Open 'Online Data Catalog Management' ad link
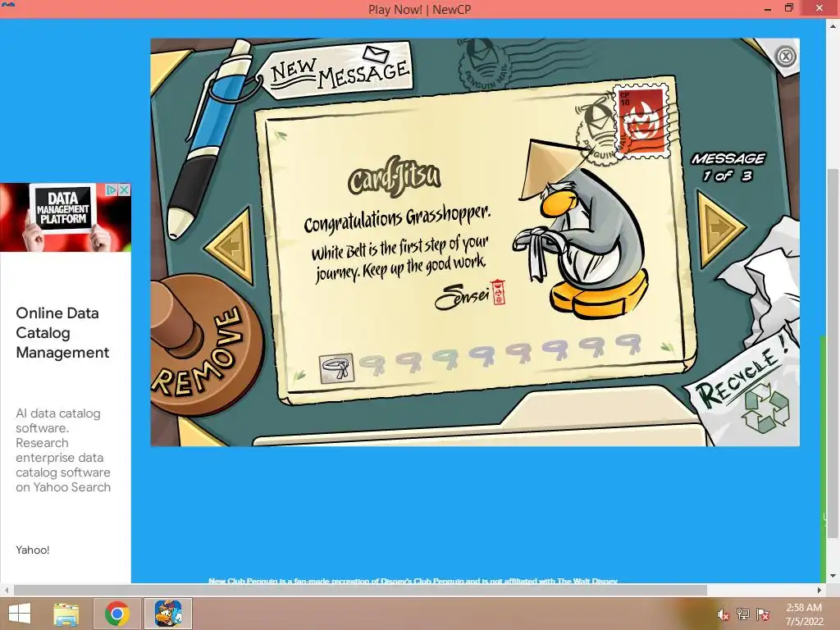The height and width of the screenshot is (630, 840). 62,333
